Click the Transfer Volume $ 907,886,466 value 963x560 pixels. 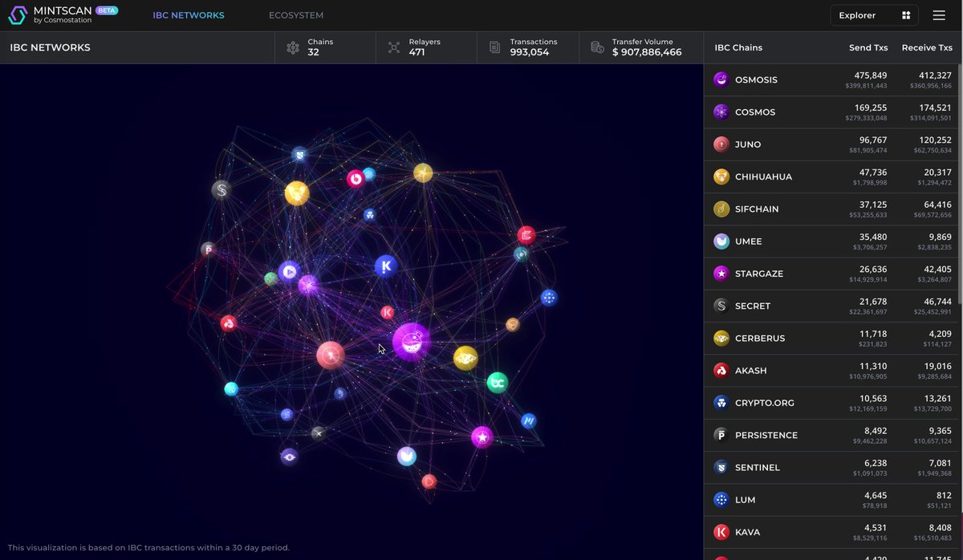pyautogui.click(x=647, y=52)
